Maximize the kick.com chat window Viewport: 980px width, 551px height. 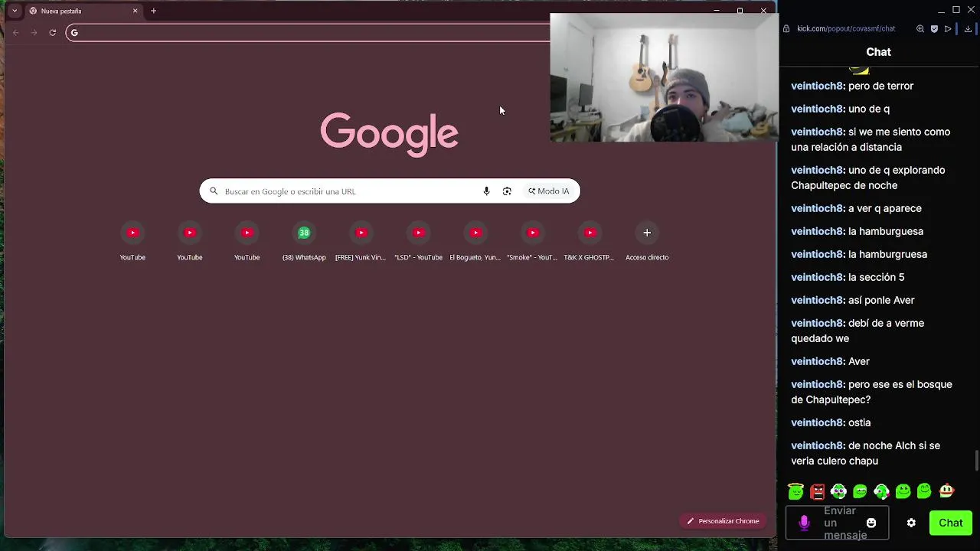point(956,10)
